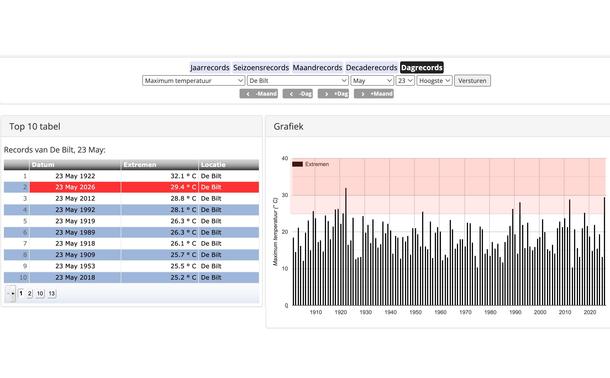
Task: Switch to the Jaarrecords tab
Action: pyautogui.click(x=210, y=68)
